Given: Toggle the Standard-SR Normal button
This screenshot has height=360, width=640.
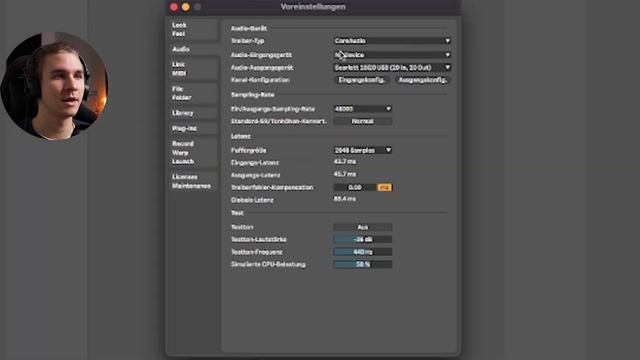Looking at the screenshot, I should coord(362,121).
